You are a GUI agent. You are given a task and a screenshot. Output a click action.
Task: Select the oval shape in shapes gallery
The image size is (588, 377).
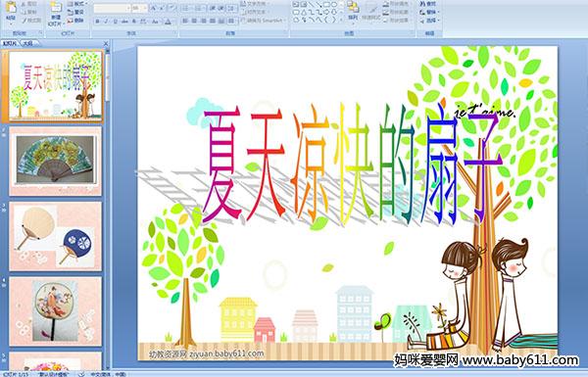point(333,4)
